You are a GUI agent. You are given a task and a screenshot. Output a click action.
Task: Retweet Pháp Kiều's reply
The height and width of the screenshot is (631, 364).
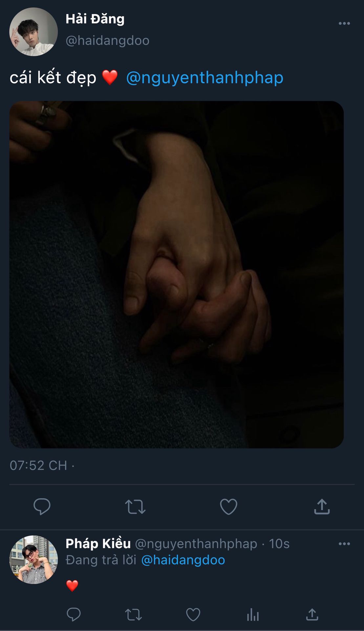point(133,614)
